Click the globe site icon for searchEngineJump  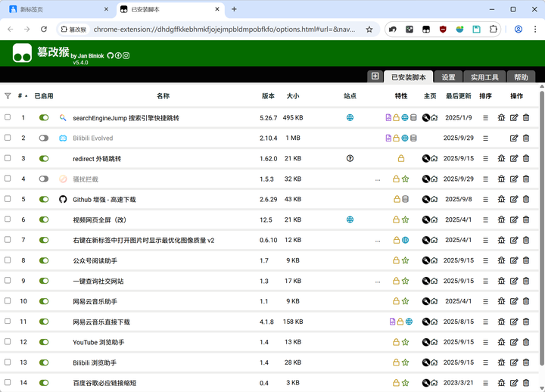coord(350,117)
